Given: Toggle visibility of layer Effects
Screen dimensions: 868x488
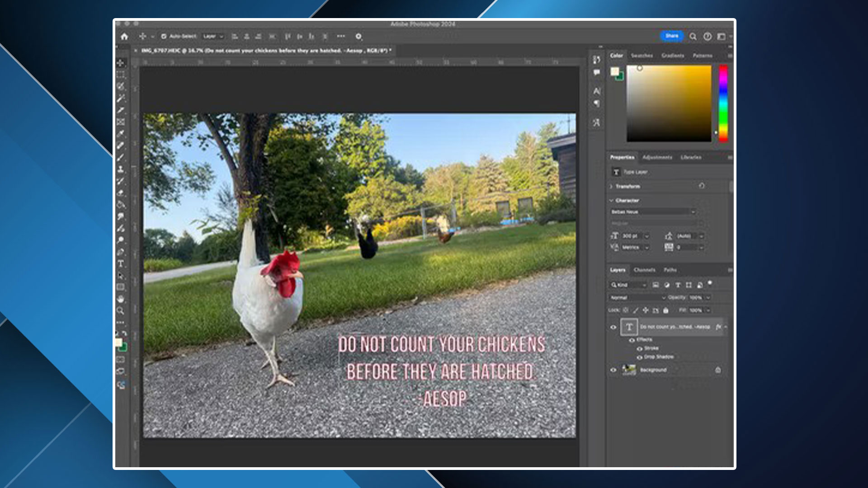Looking at the screenshot, I should [632, 340].
